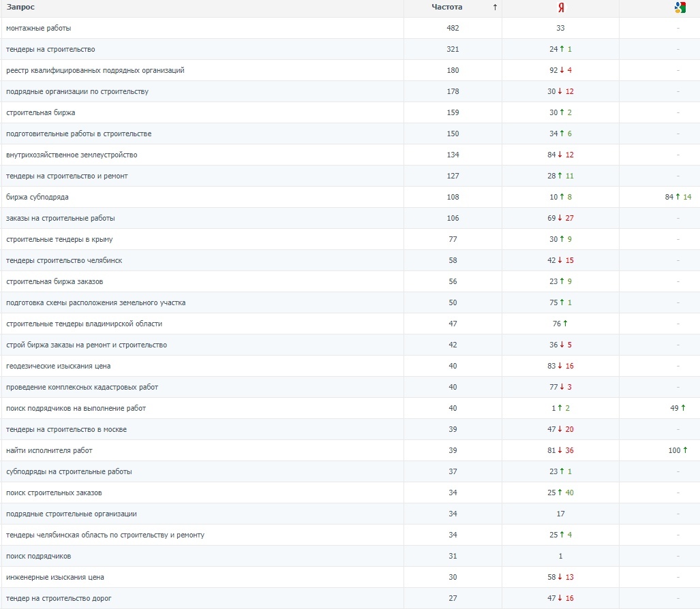The width and height of the screenshot is (700, 609).
Task: Click Yandex position 17 cell
Action: (x=560, y=514)
